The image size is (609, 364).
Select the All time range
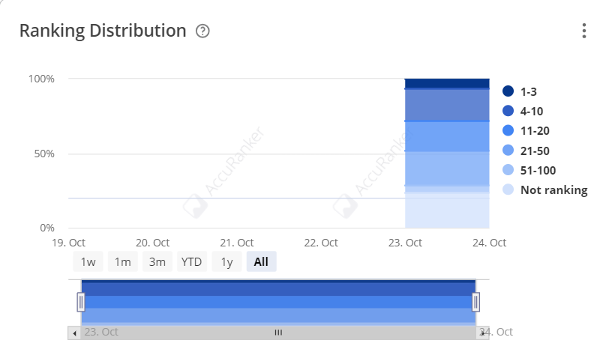[x=262, y=261]
